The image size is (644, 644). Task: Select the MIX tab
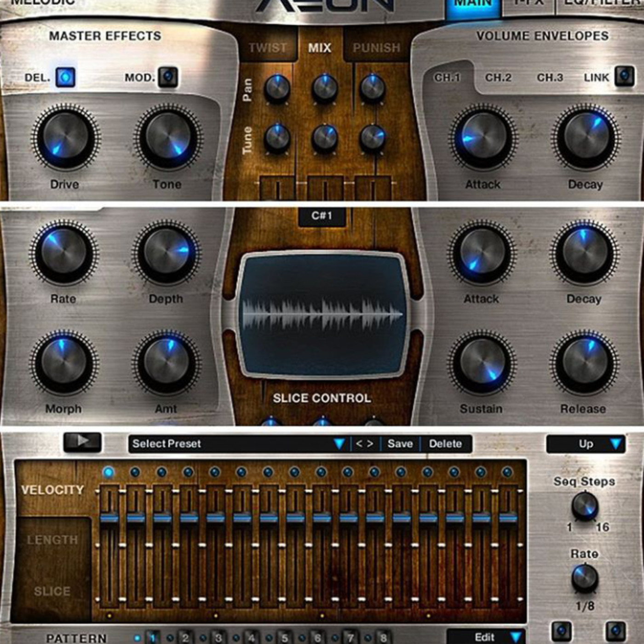[x=320, y=48]
